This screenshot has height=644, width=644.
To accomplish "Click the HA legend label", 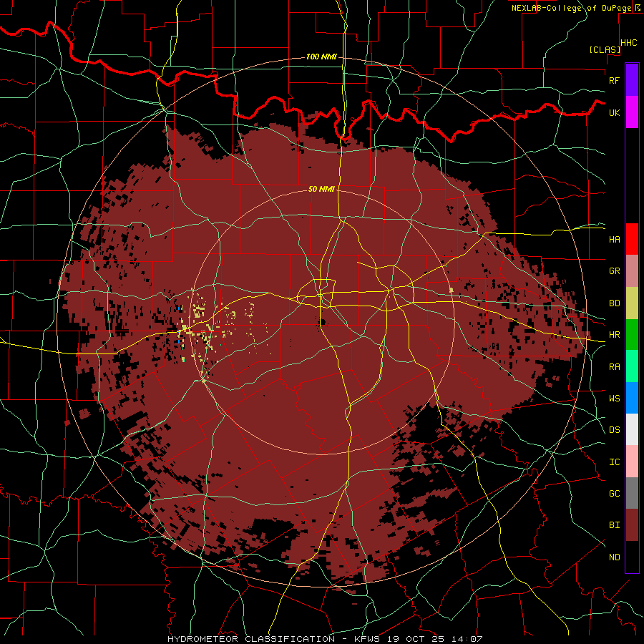I will (614, 240).
